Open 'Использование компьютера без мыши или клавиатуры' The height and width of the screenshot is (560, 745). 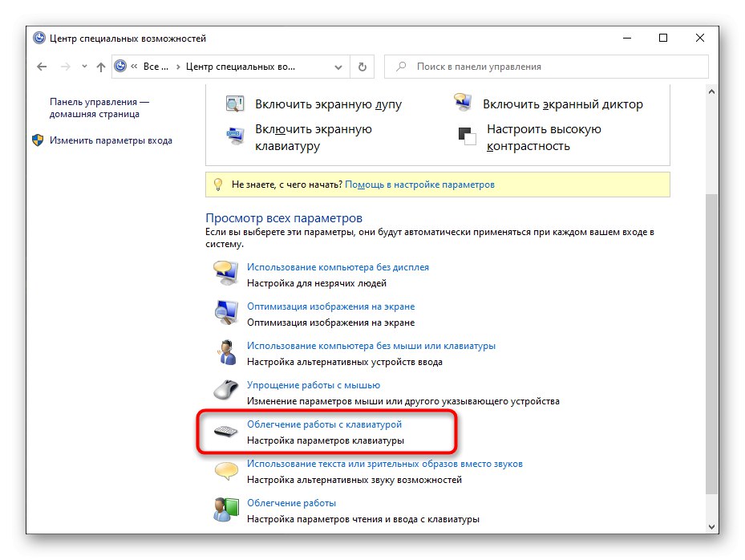pos(371,346)
